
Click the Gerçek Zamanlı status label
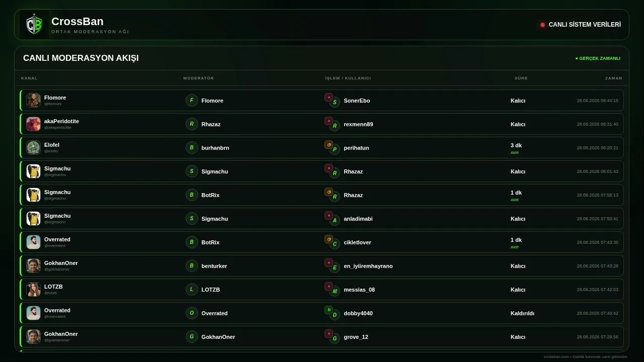click(x=598, y=58)
